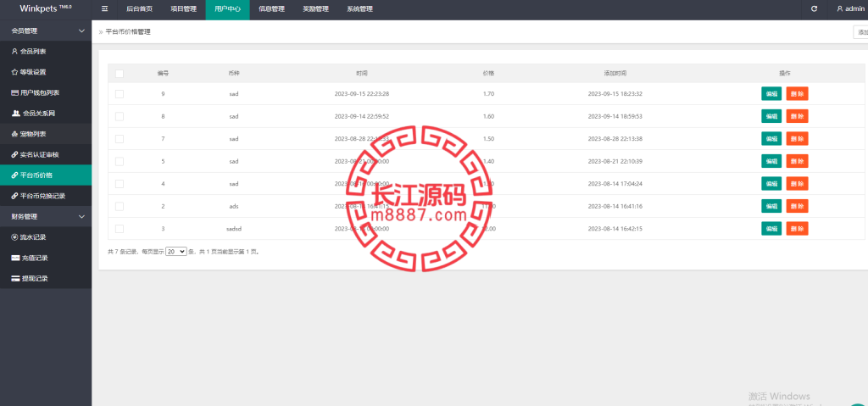Viewport: 868px width, 406px height.
Task: Click the Winkpets logo text
Action: (46, 8)
